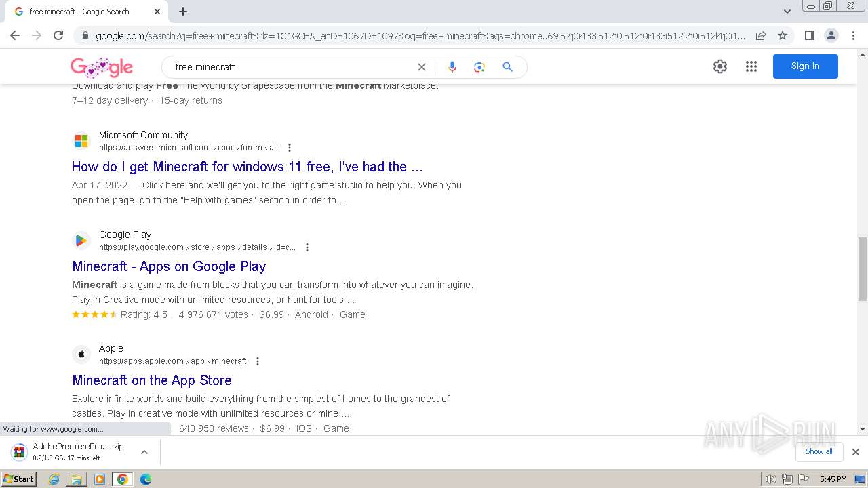Open Google quick settings gear
Screen dimensions: 868x488
(x=720, y=66)
